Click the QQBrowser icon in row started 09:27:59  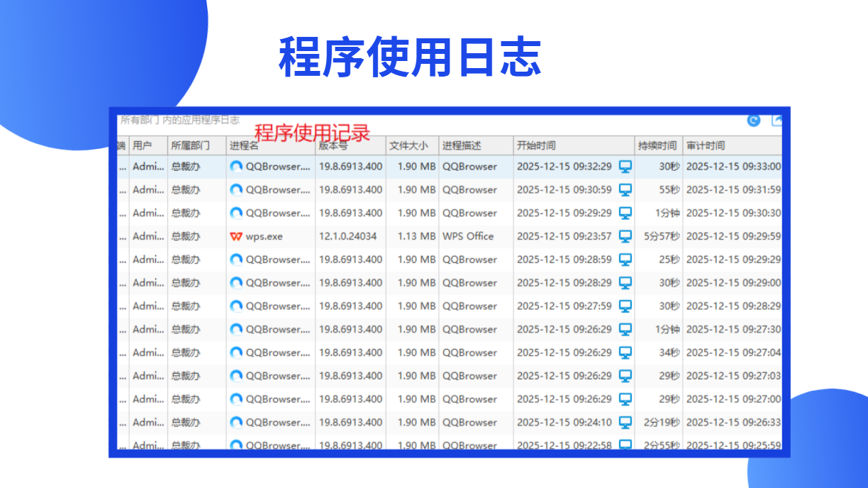pos(236,306)
